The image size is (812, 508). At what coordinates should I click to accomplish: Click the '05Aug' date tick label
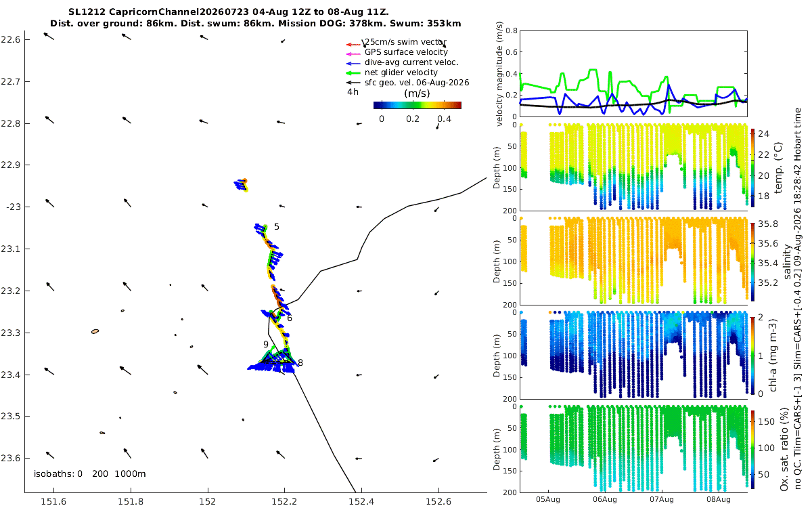click(548, 500)
